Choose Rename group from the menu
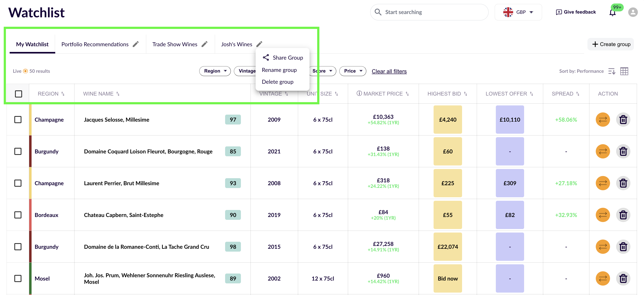The image size is (644, 295). pyautogui.click(x=279, y=70)
